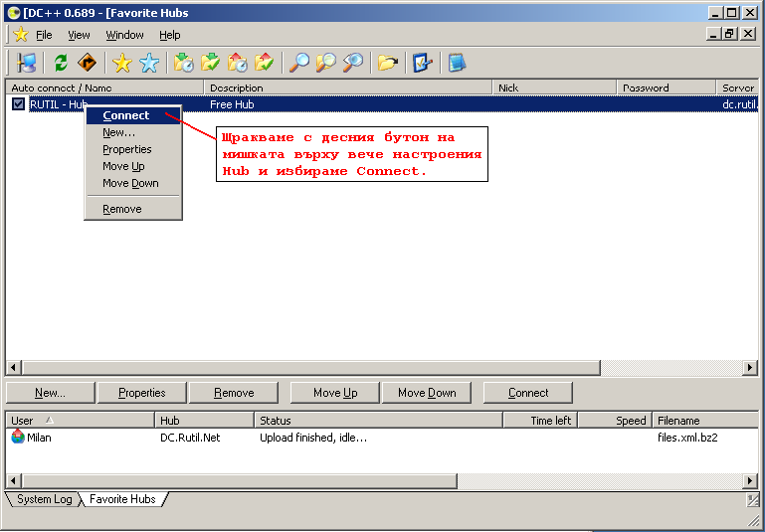Sort transfers by Speed column header
This screenshot has width=765, height=532.
coord(616,421)
